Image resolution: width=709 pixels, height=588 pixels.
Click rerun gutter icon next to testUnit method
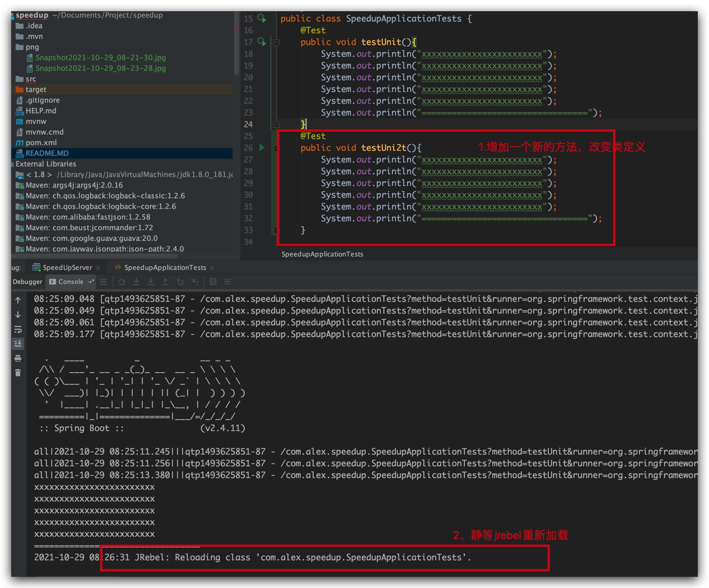pos(262,42)
